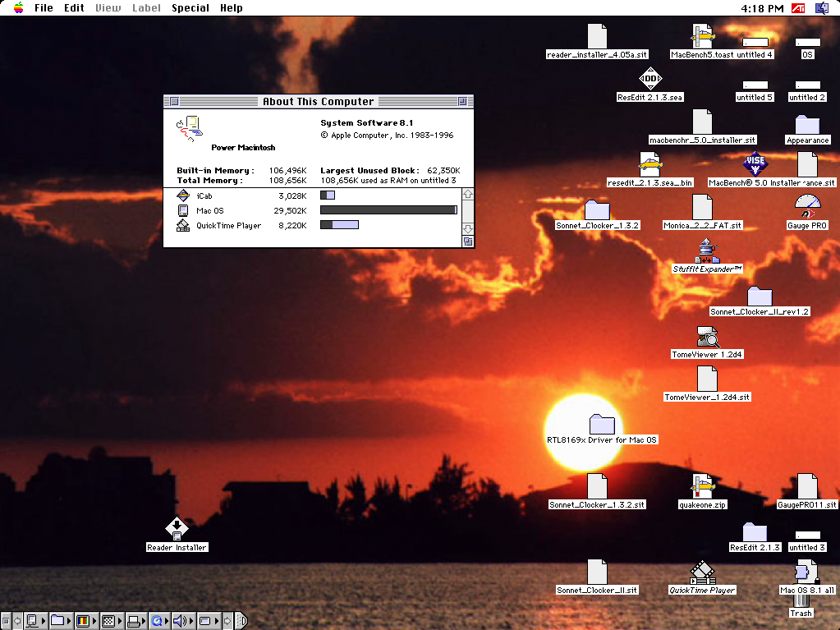Click the Power Macintosh computer picture
Screen dimensions: 840x630
[x=189, y=129]
